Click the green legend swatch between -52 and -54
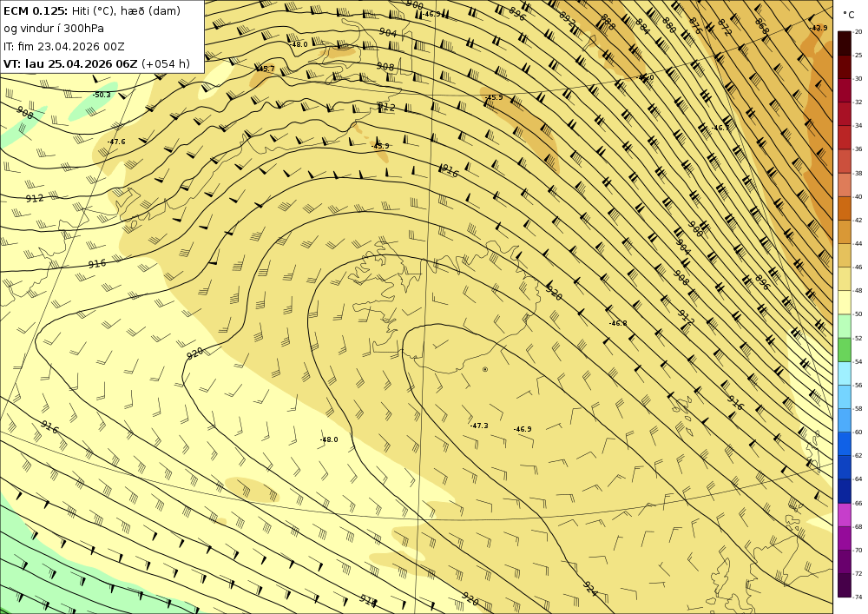 (845, 349)
